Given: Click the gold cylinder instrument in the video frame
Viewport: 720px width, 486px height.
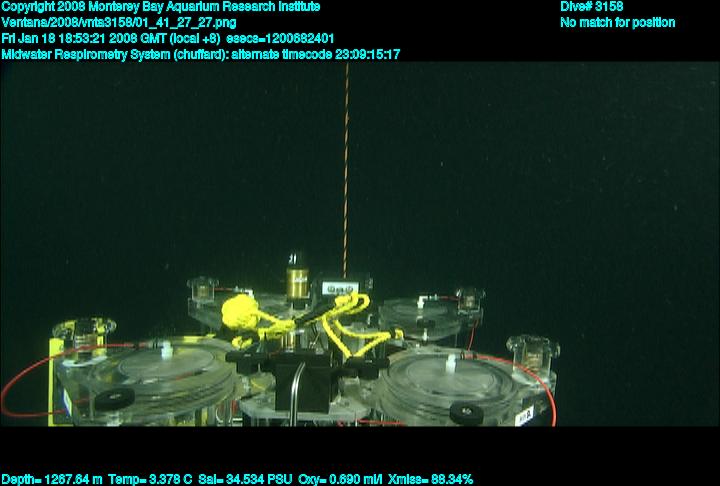Looking at the screenshot, I should 297,282.
